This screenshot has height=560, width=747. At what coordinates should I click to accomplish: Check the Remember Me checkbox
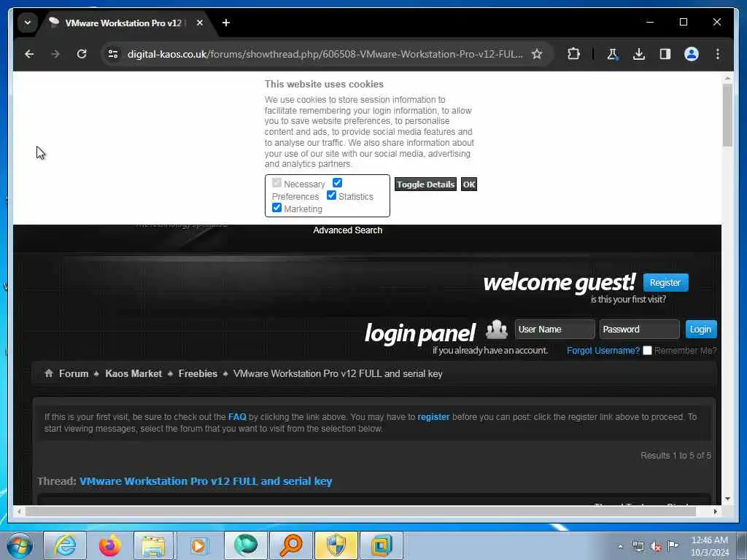(647, 351)
